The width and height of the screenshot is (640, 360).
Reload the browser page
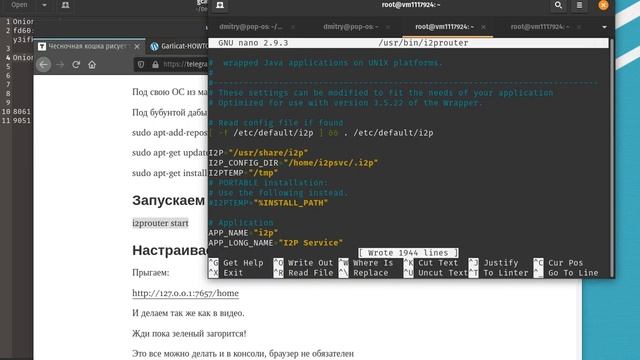point(76,64)
